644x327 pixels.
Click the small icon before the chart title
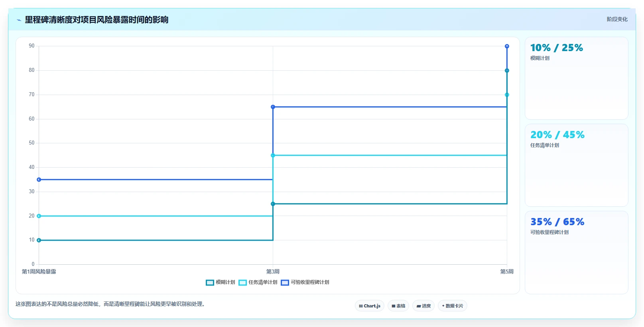[x=19, y=20]
